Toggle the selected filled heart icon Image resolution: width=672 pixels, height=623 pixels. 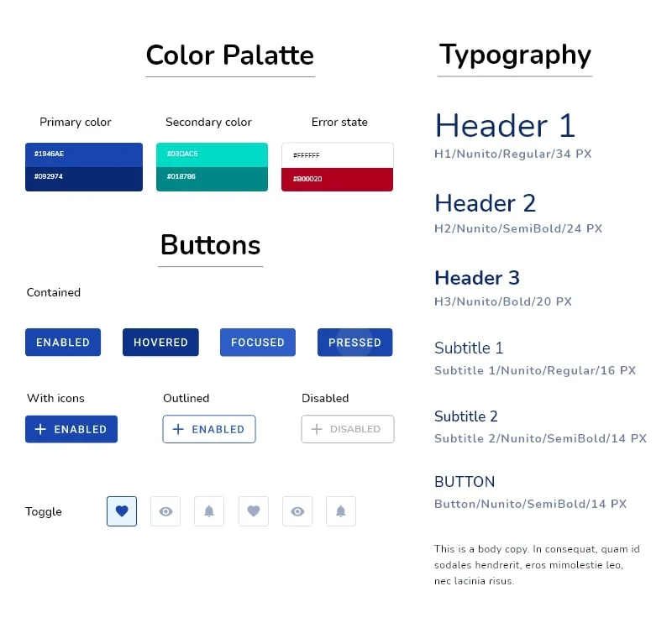tap(122, 511)
